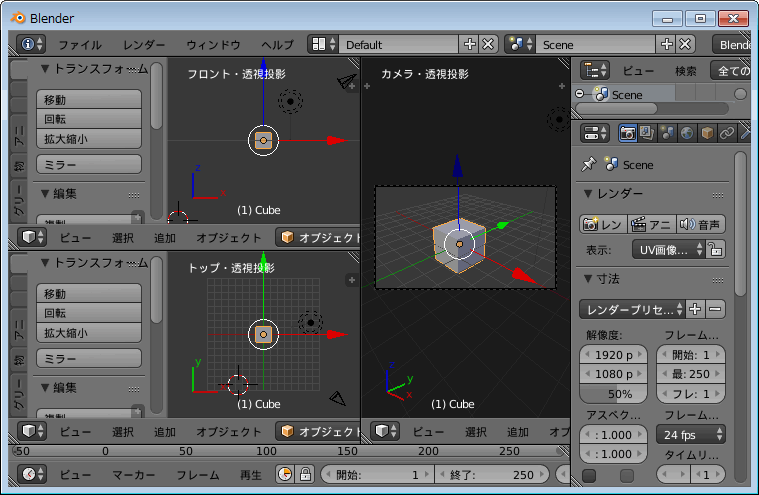This screenshot has height=495, width=759.
Task: Open the ヘルプ menu
Action: tap(278, 45)
